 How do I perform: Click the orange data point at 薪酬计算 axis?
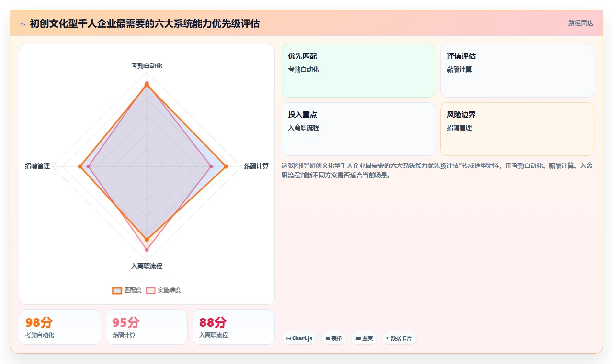(226, 166)
